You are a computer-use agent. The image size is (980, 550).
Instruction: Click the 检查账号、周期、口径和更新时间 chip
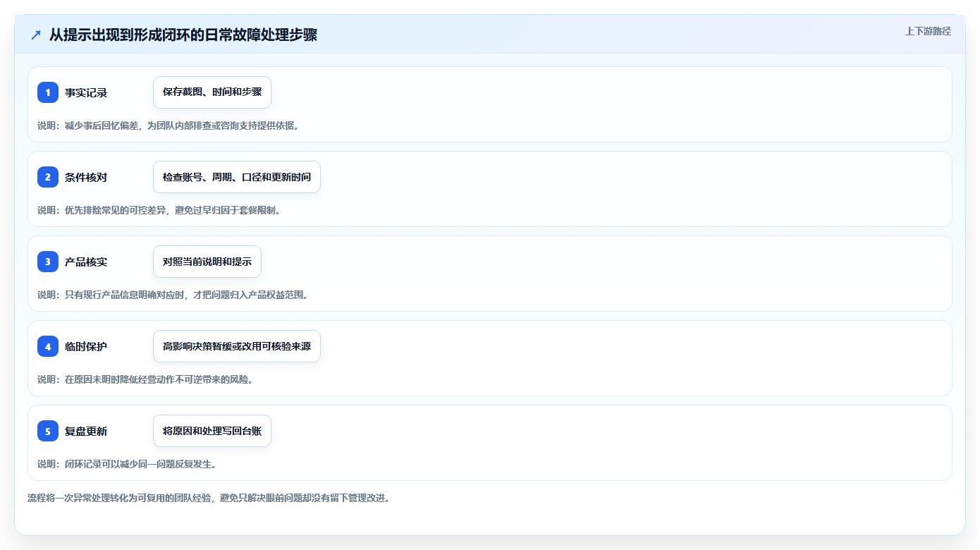pyautogui.click(x=237, y=177)
